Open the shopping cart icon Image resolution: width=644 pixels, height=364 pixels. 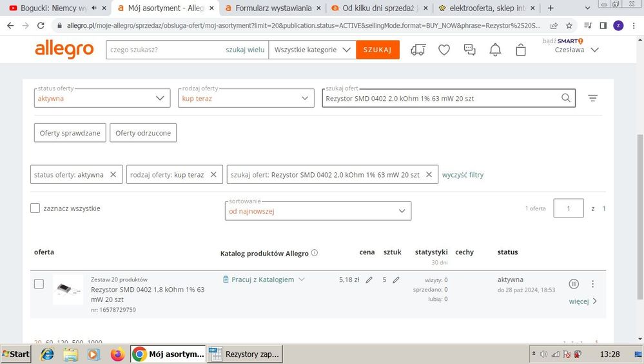pos(521,50)
